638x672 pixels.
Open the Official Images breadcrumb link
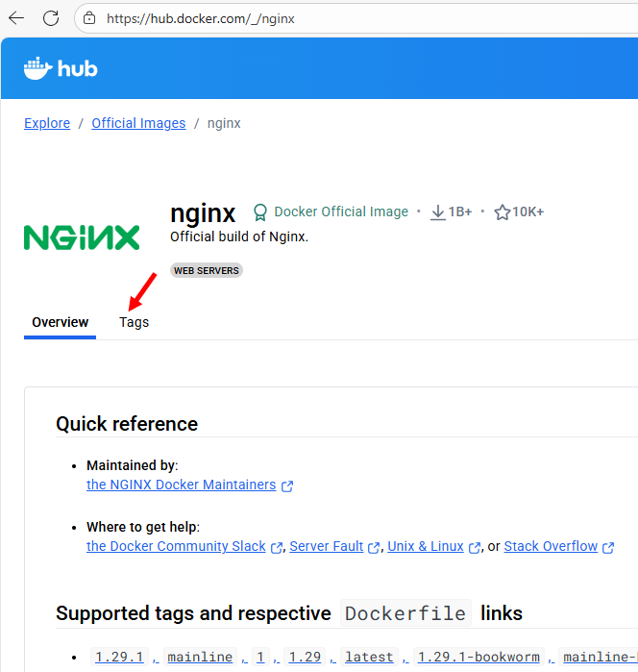click(x=138, y=123)
